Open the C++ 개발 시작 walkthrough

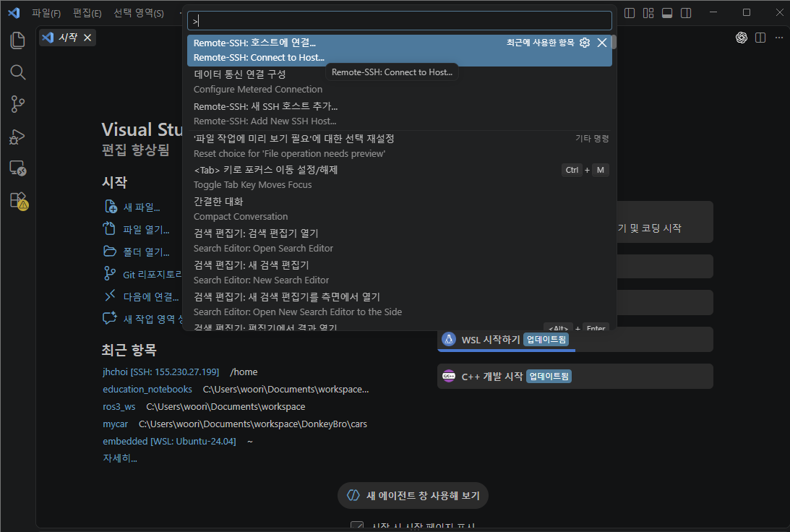tap(575, 377)
